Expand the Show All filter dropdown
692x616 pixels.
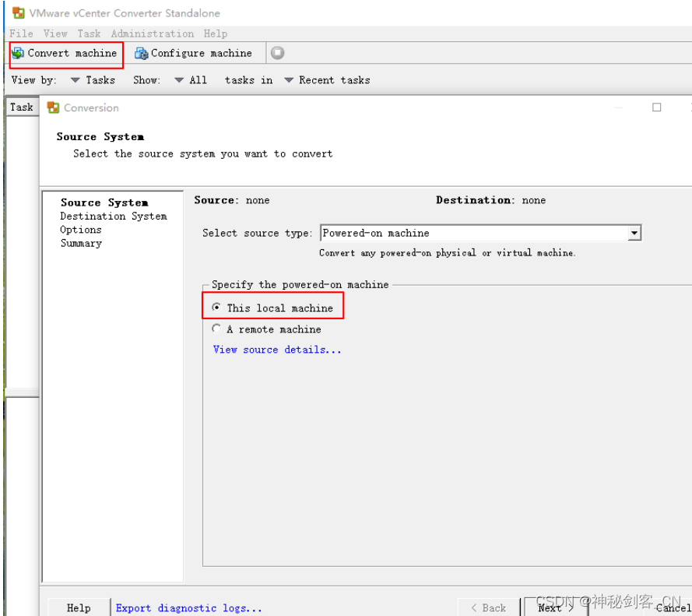tap(191, 80)
